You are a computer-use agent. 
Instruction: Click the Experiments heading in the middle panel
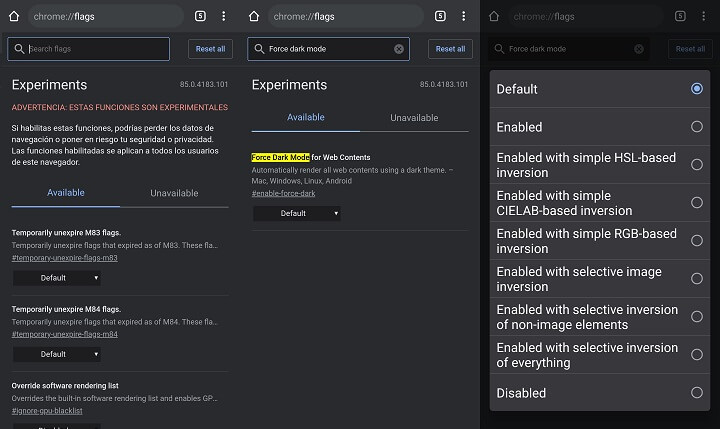pos(289,85)
